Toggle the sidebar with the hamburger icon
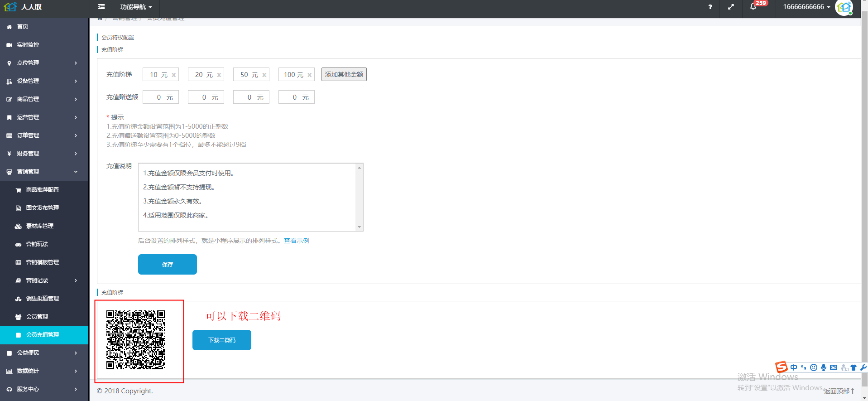Viewport: 868px width, 401px height. pyautogui.click(x=101, y=7)
